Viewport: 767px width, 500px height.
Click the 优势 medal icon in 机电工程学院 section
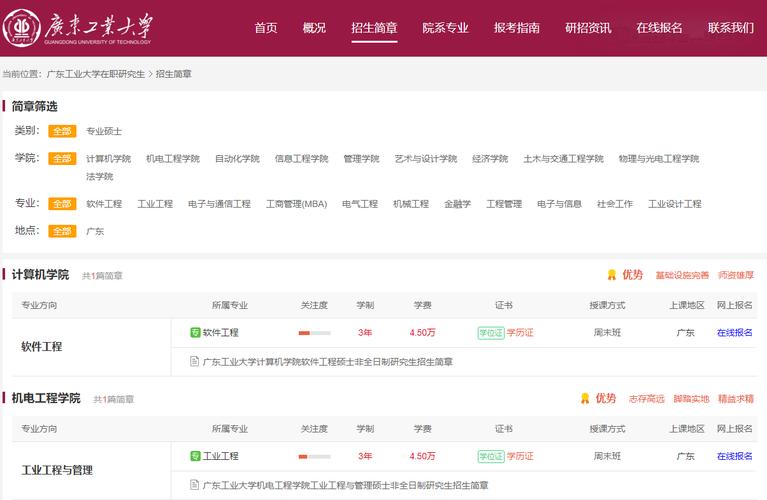click(585, 398)
